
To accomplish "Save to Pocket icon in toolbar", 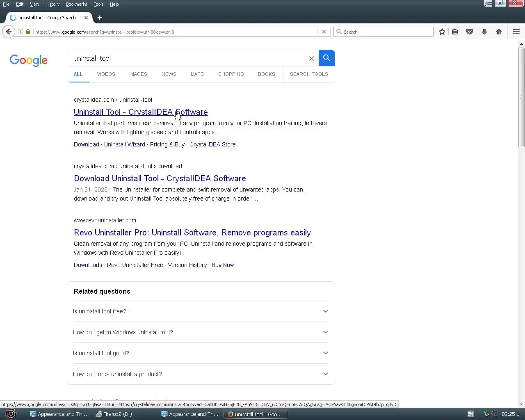I will 470,32.
